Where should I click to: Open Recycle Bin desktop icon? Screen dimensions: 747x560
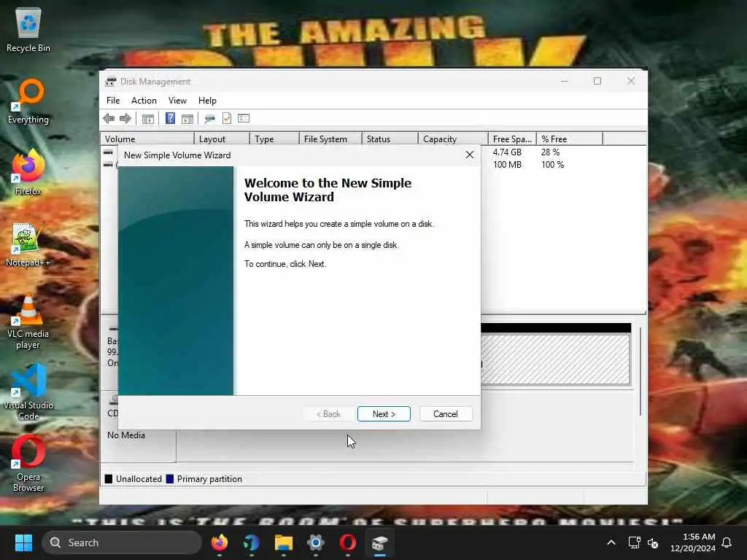[28, 29]
